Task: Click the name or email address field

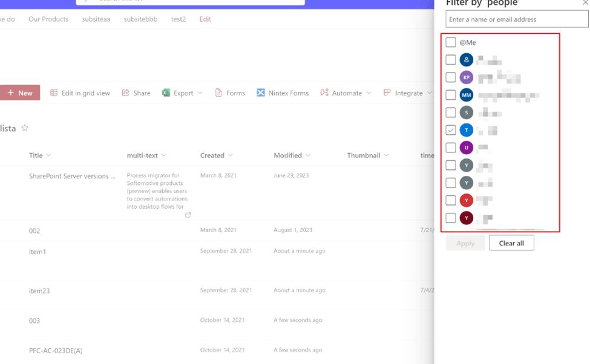Action: [517, 19]
